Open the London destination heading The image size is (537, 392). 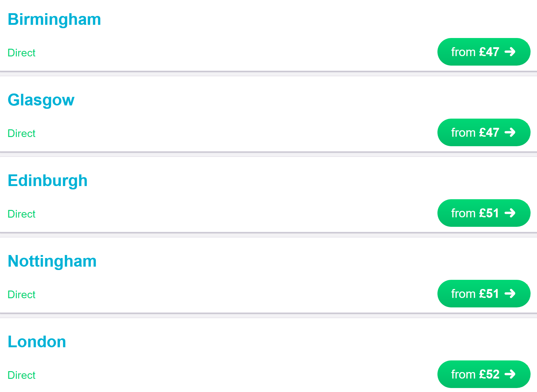[37, 342]
